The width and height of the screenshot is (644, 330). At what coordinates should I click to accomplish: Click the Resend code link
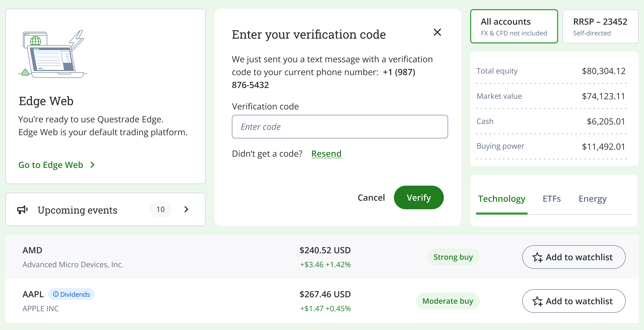click(x=326, y=154)
